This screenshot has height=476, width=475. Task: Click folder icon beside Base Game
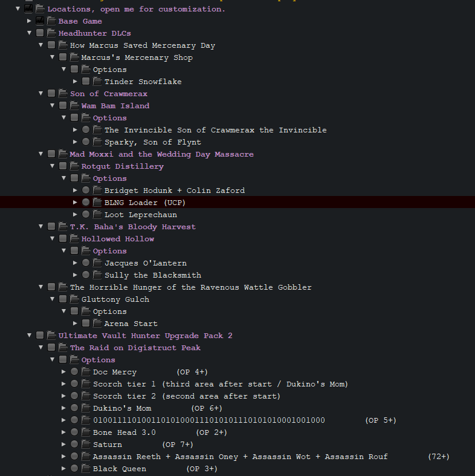click(x=51, y=21)
